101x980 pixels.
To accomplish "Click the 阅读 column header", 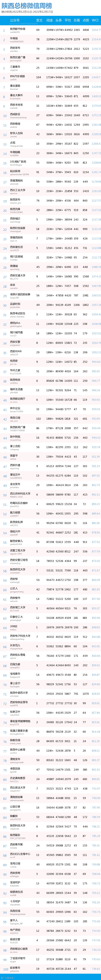I will click(49, 20).
